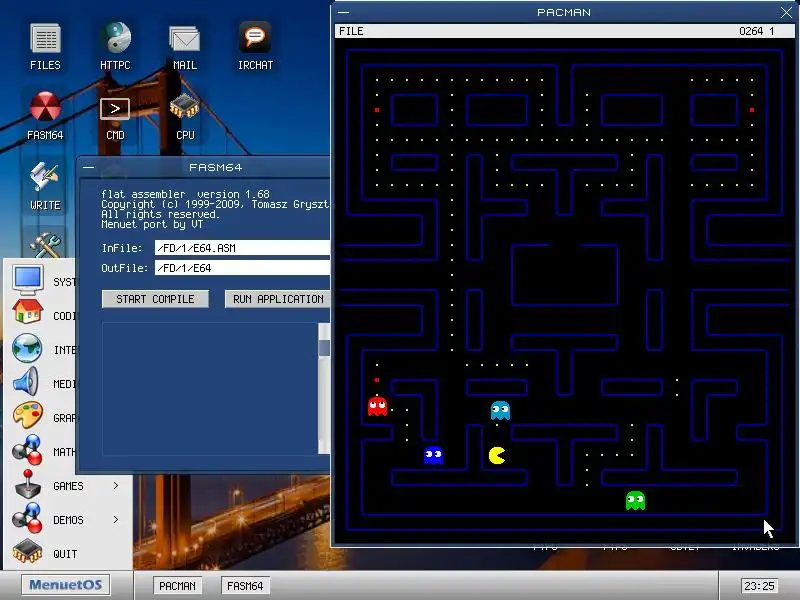The width and height of the screenshot is (800, 600).
Task: Click the top-left red power pellet
Action: [377, 110]
